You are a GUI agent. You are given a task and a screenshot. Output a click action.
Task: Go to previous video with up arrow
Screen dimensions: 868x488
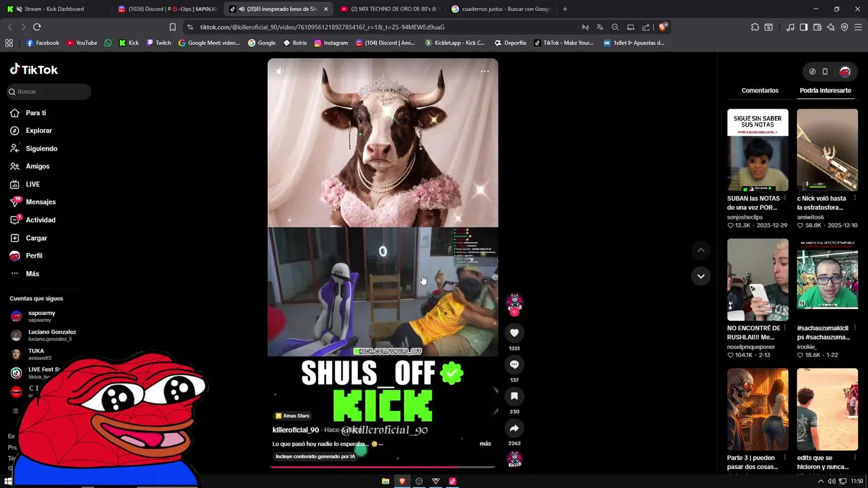coord(701,250)
